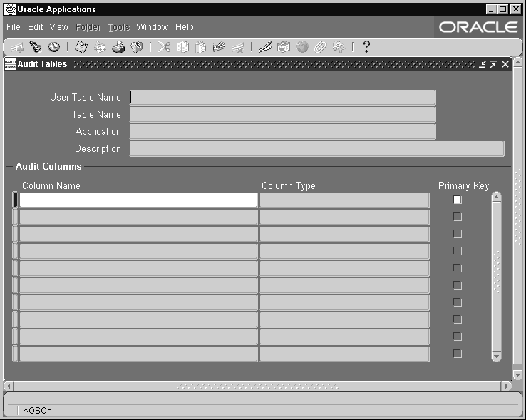Save using the floppy disk icon
The height and width of the screenshot is (420, 526).
[81, 47]
